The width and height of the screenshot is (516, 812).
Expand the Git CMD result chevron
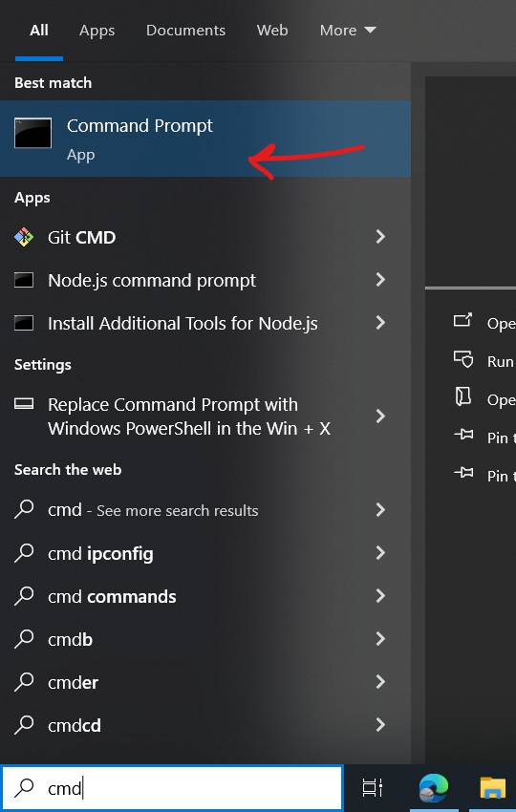pos(380,237)
